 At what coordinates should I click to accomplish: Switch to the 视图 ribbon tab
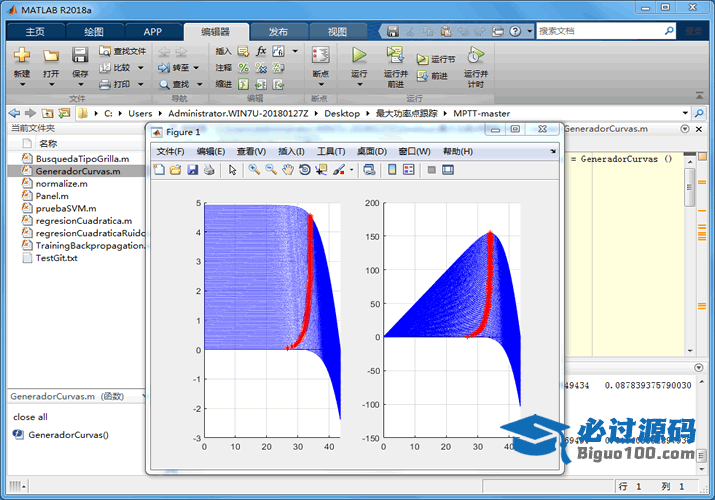(337, 31)
